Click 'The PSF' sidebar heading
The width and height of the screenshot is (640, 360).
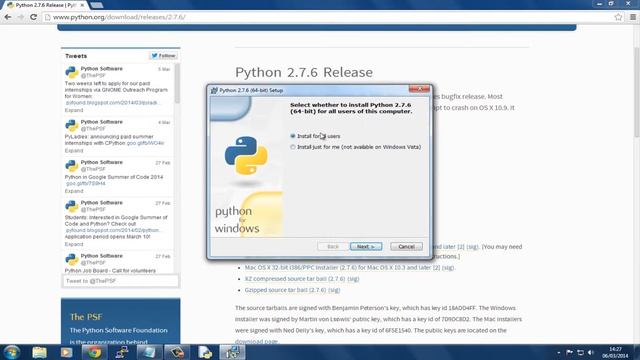(x=86, y=317)
